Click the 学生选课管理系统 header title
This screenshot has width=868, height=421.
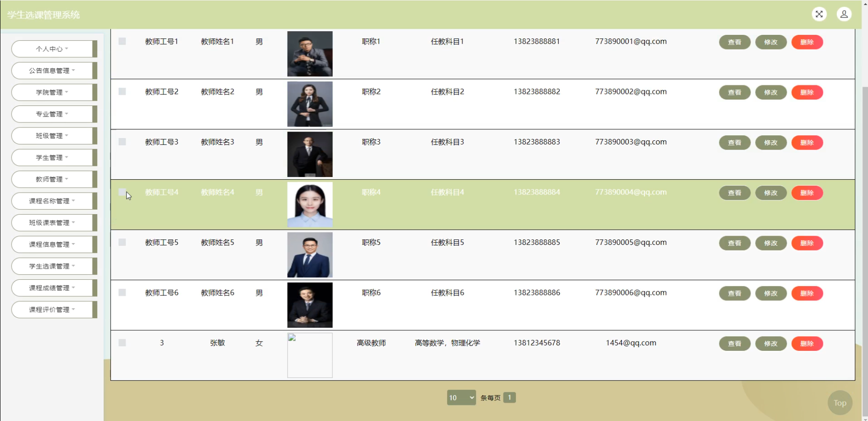point(44,15)
